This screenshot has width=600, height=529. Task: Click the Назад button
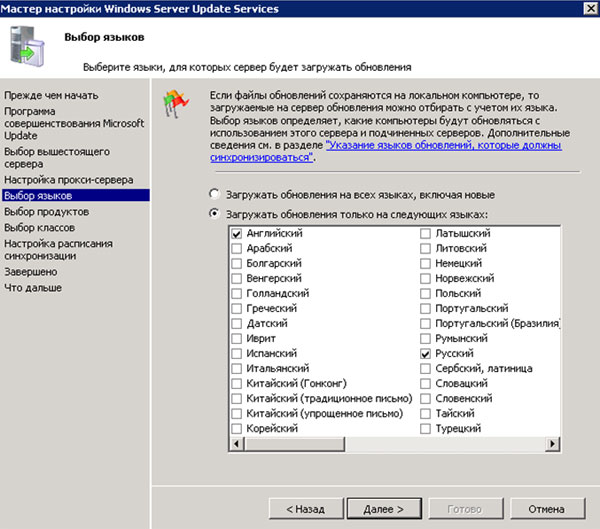306,509
